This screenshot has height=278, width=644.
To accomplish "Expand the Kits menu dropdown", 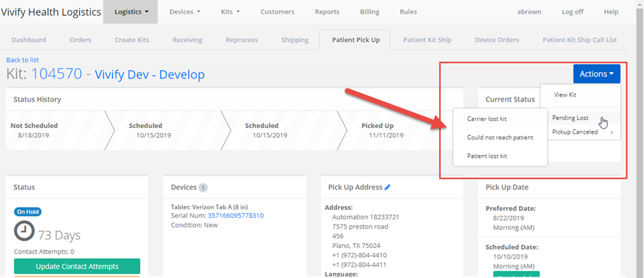I will point(231,12).
